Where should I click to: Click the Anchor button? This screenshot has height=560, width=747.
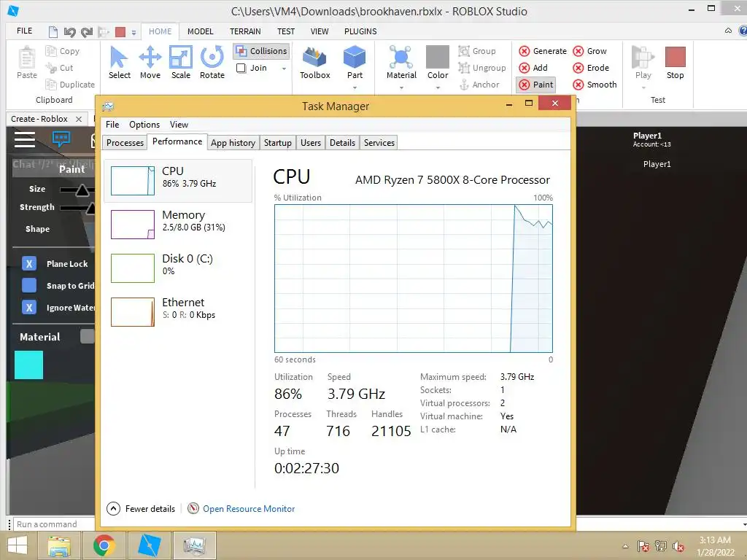(x=479, y=85)
